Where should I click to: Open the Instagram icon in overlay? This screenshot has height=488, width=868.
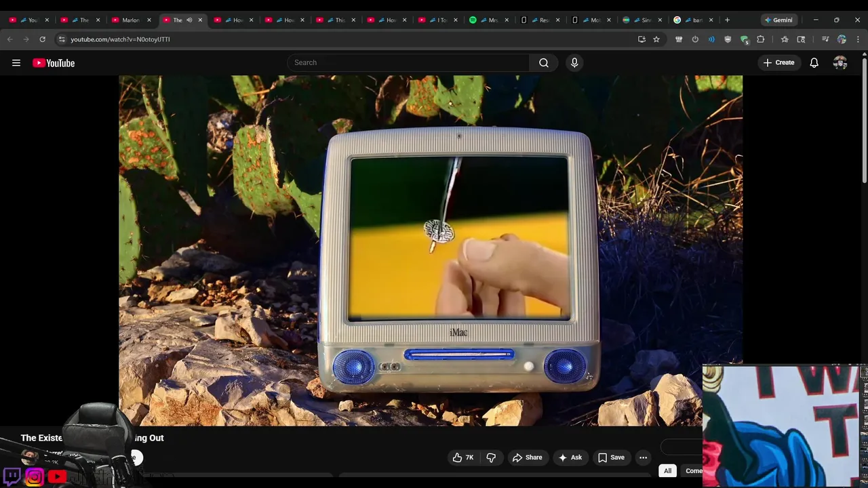[34, 476]
